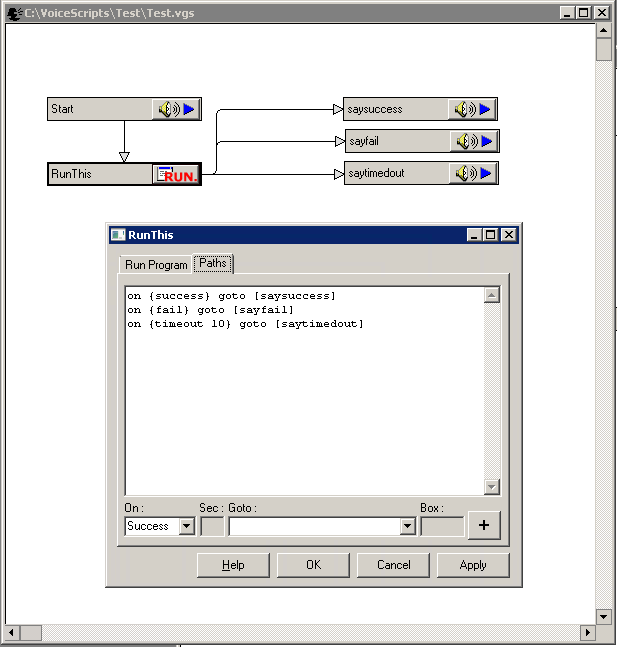Click blue play arrow on saysuccess box

click(485, 109)
